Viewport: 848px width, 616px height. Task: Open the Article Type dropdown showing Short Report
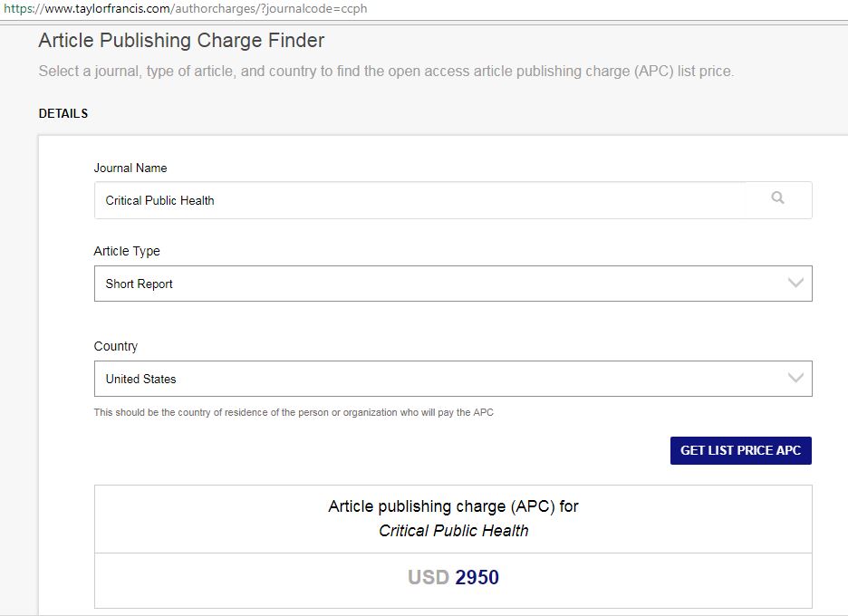(x=435, y=284)
